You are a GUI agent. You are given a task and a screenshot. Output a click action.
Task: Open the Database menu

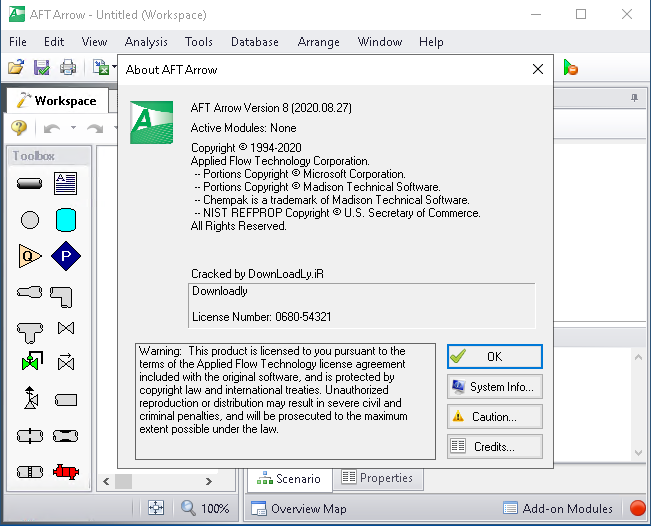tap(255, 42)
